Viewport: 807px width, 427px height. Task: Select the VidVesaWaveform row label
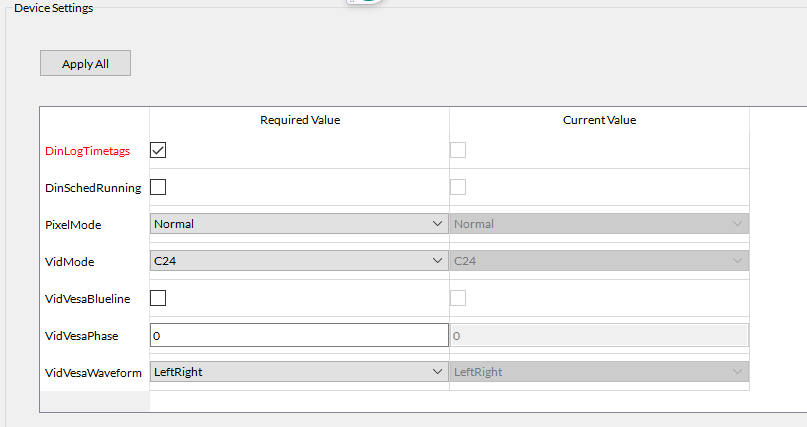point(93,373)
